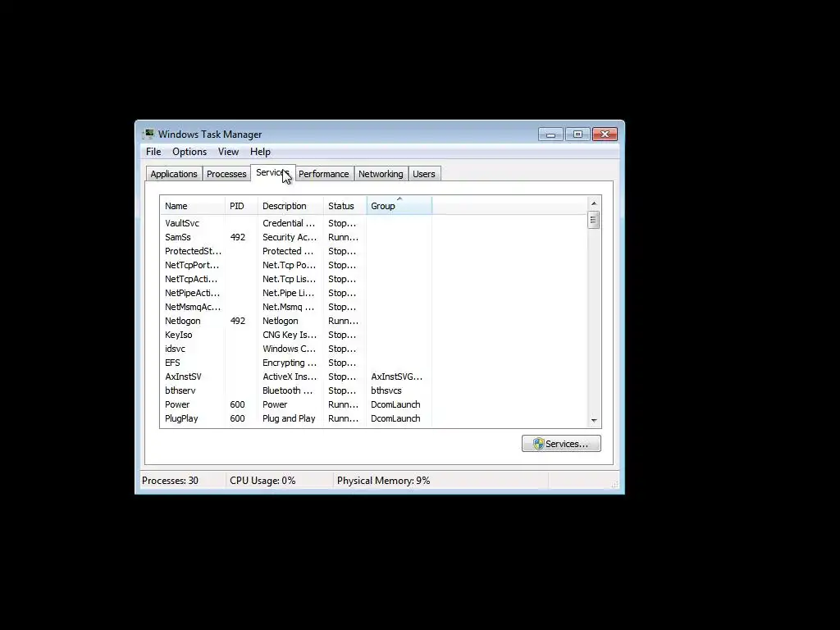The image size is (840, 630).
Task: Sort services by Name column header
Action: tap(192, 206)
